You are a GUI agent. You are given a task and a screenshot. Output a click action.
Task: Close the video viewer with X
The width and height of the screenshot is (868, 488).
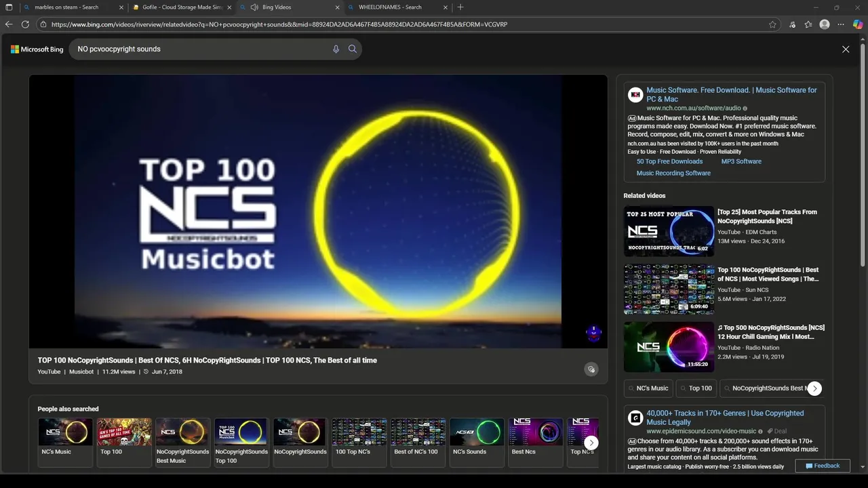(x=846, y=49)
